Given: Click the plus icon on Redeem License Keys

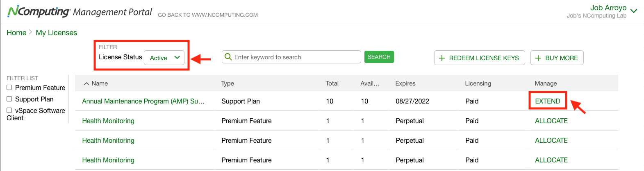Looking at the screenshot, I should [x=442, y=58].
